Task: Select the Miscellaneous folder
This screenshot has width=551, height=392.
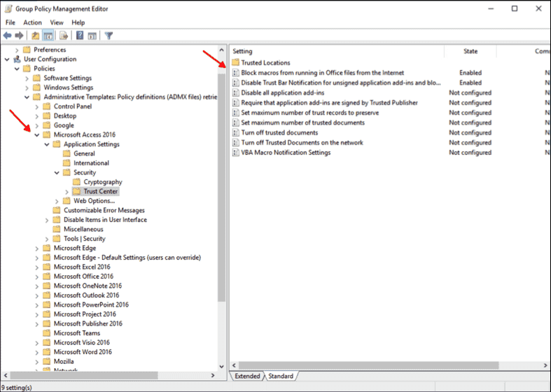Action: pos(83,229)
